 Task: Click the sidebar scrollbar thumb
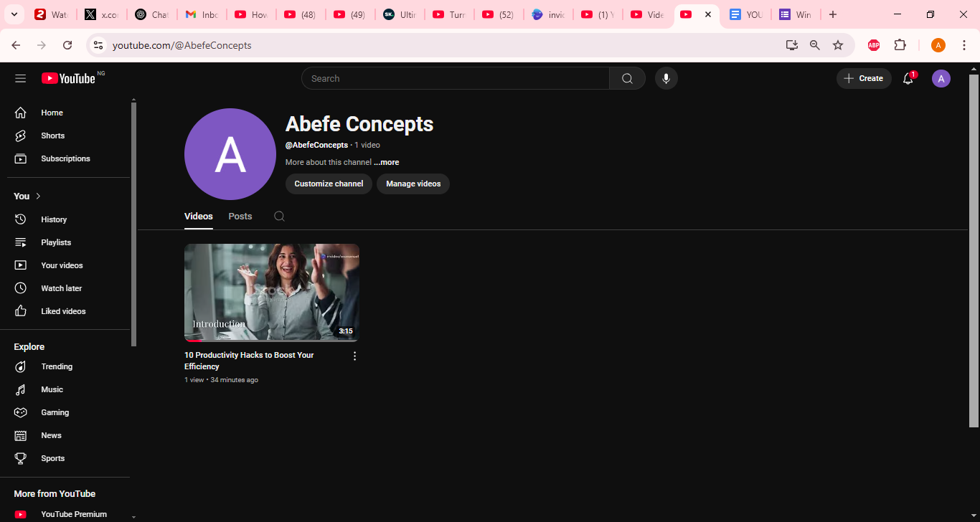click(x=133, y=224)
